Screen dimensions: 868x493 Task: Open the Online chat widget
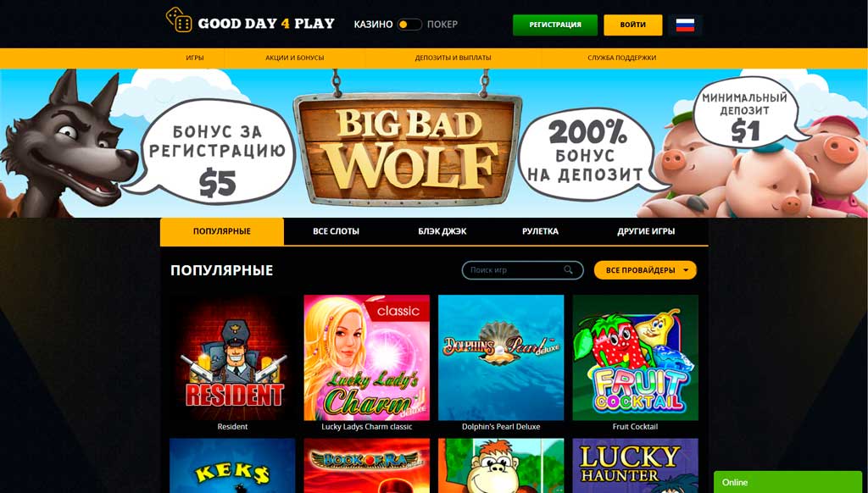coord(787,482)
